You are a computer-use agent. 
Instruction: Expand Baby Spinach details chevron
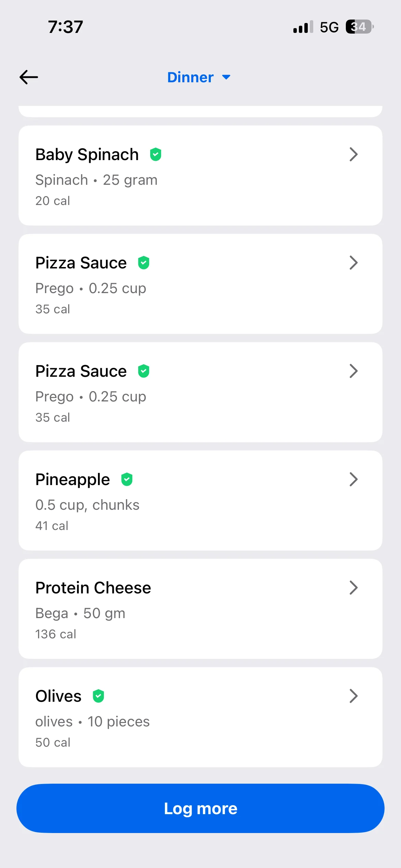(353, 155)
